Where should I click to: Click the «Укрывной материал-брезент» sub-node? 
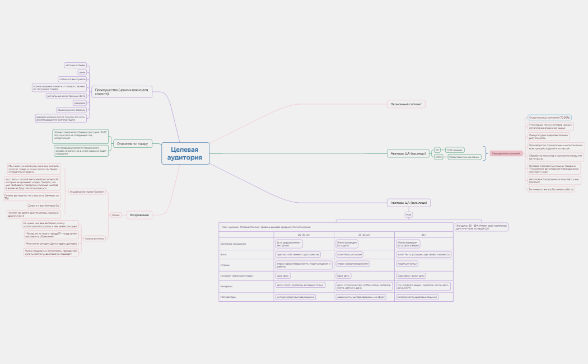[86, 192]
